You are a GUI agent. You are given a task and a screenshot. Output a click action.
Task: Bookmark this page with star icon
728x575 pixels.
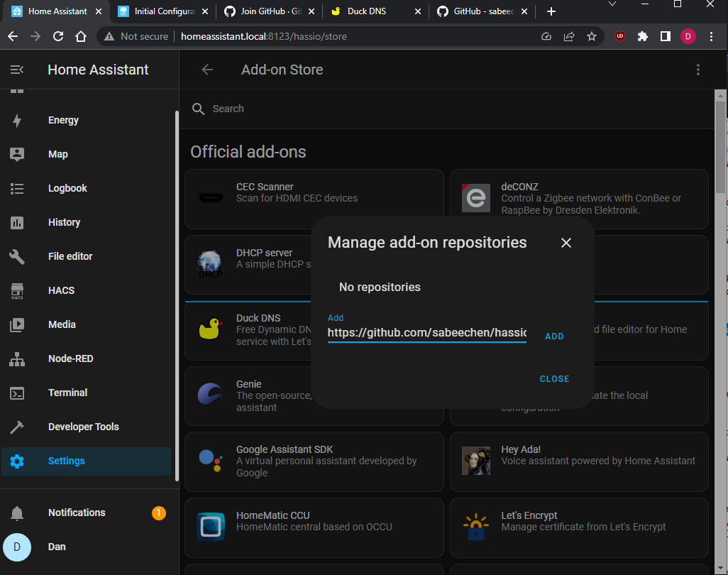(x=592, y=36)
